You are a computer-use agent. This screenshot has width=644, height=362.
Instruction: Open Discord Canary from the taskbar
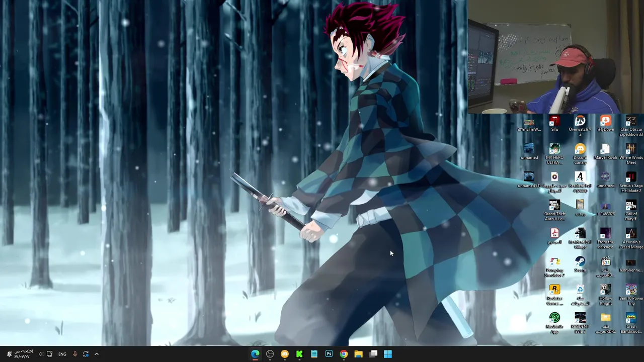click(285, 354)
